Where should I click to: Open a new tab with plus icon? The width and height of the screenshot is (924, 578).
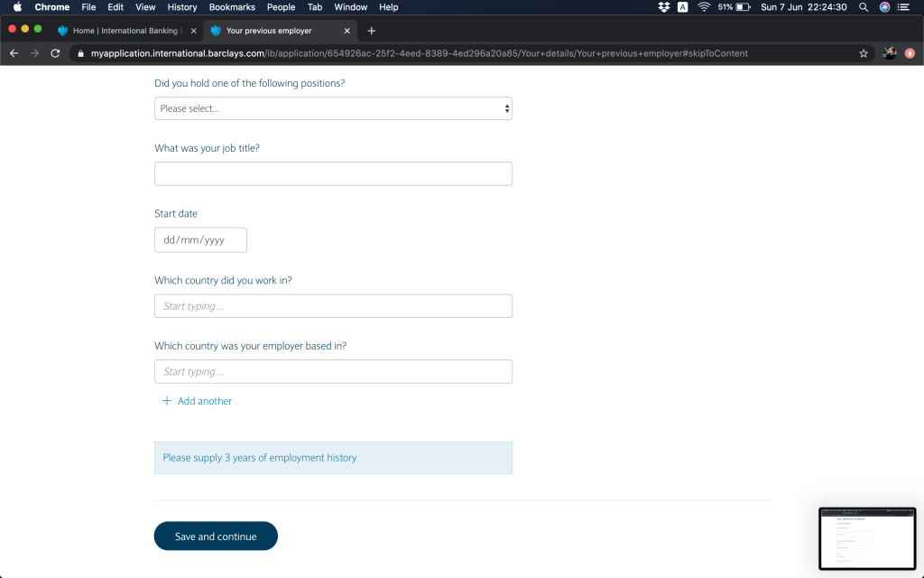coord(371,31)
